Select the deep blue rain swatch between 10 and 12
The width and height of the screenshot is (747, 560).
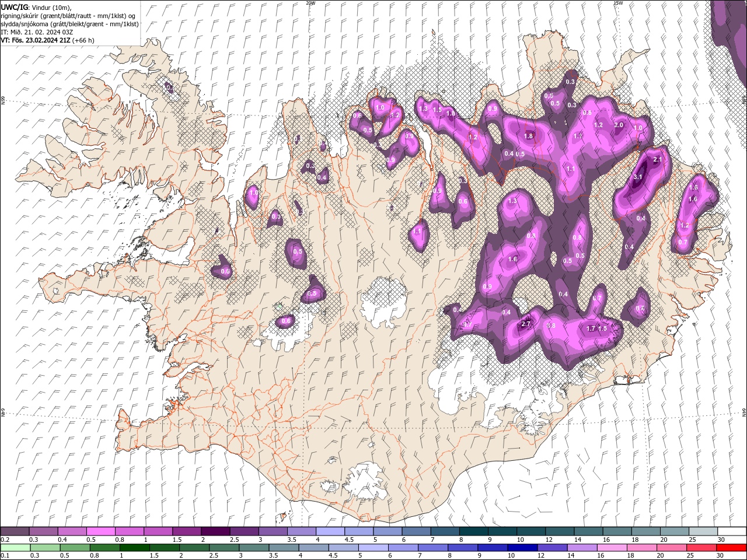pyautogui.click(x=522, y=547)
